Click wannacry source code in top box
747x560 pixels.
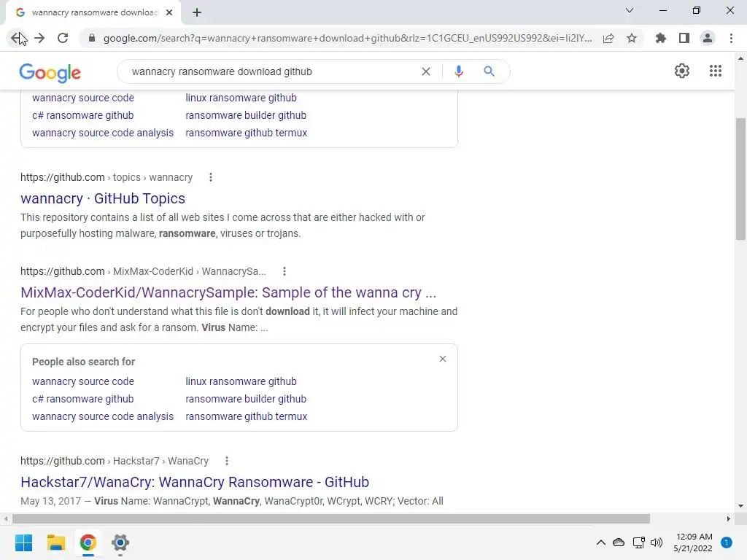coord(83,98)
